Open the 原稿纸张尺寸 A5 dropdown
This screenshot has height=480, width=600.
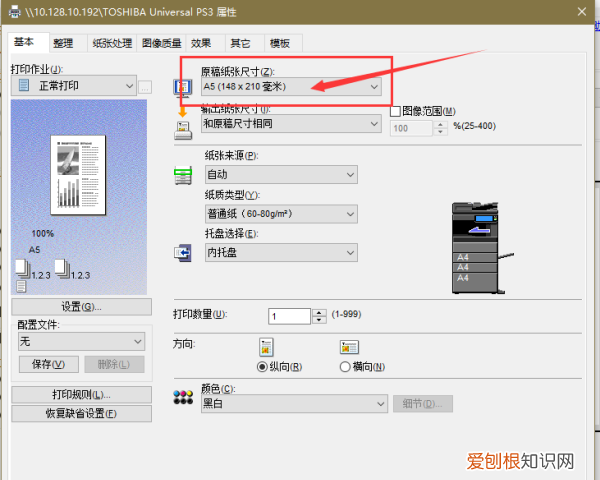tap(291, 87)
